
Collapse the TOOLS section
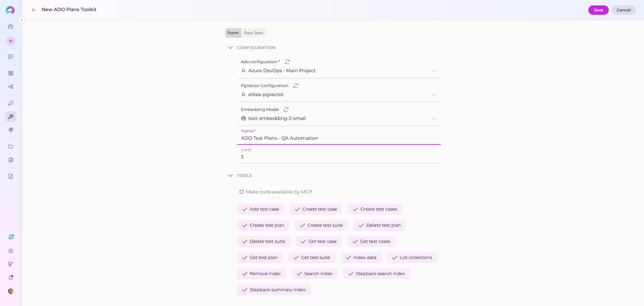coord(230,176)
